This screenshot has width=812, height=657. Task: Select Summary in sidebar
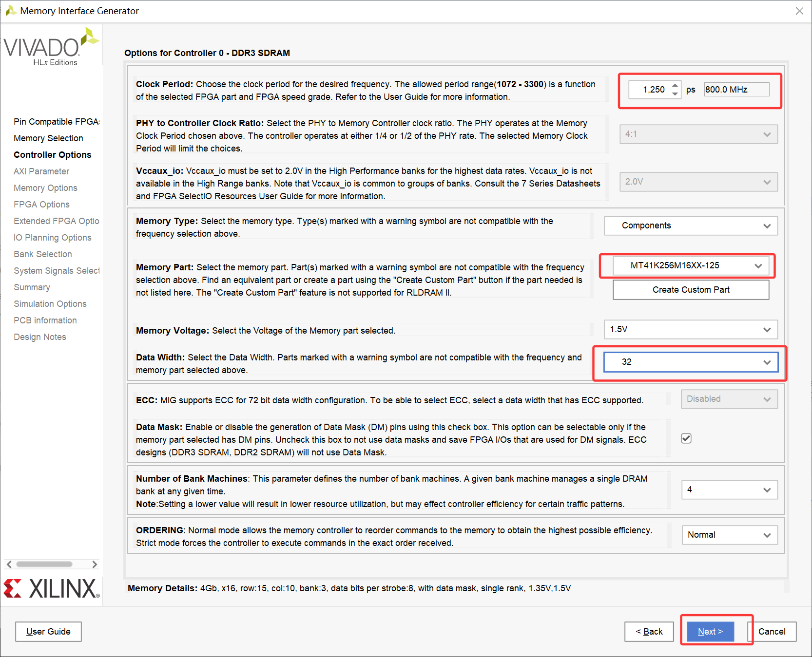point(32,287)
